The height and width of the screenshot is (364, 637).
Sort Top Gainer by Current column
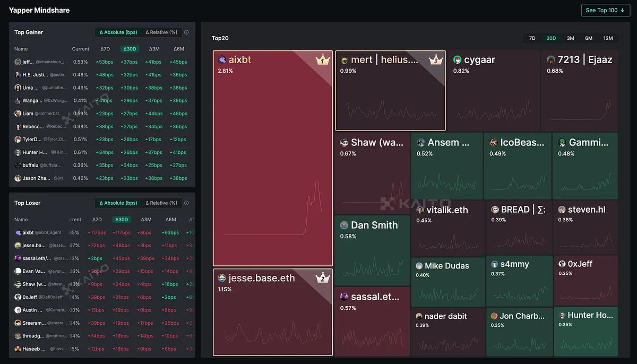(x=81, y=49)
